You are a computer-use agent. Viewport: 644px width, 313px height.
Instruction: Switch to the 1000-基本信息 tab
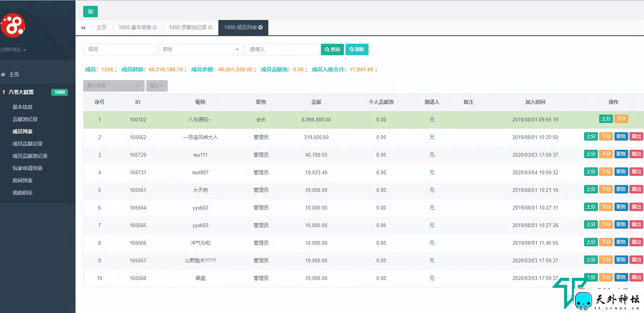(135, 27)
